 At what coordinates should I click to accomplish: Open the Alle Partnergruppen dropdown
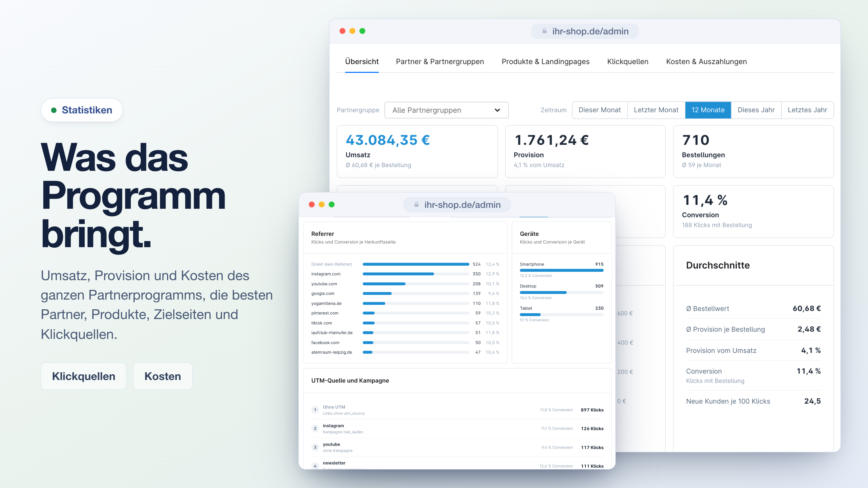(446, 110)
